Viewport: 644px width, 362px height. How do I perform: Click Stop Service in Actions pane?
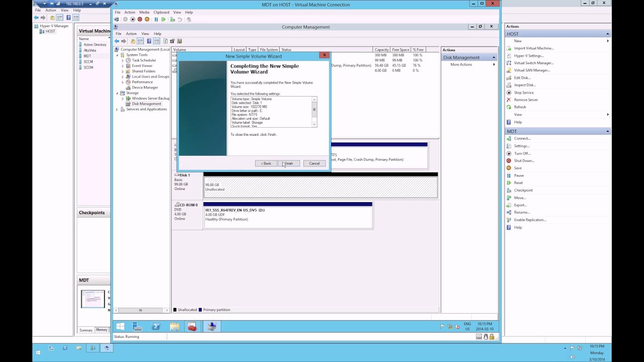(x=524, y=93)
